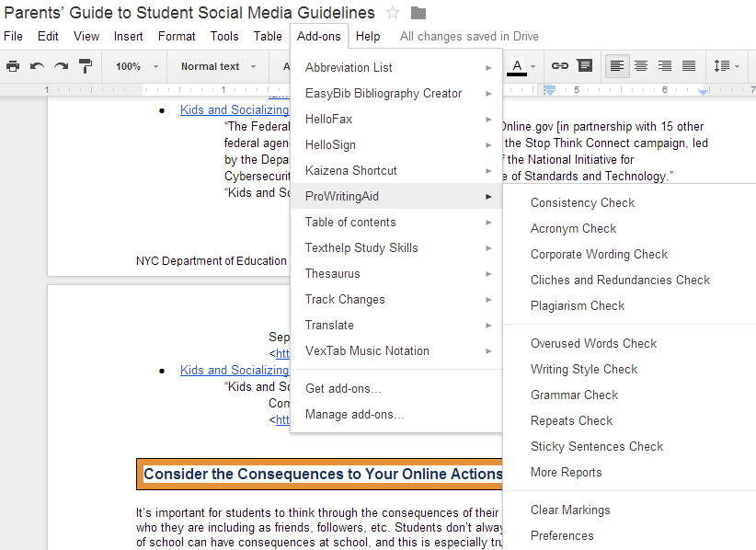Align text right
This screenshot has width=756, height=550.
point(665,66)
